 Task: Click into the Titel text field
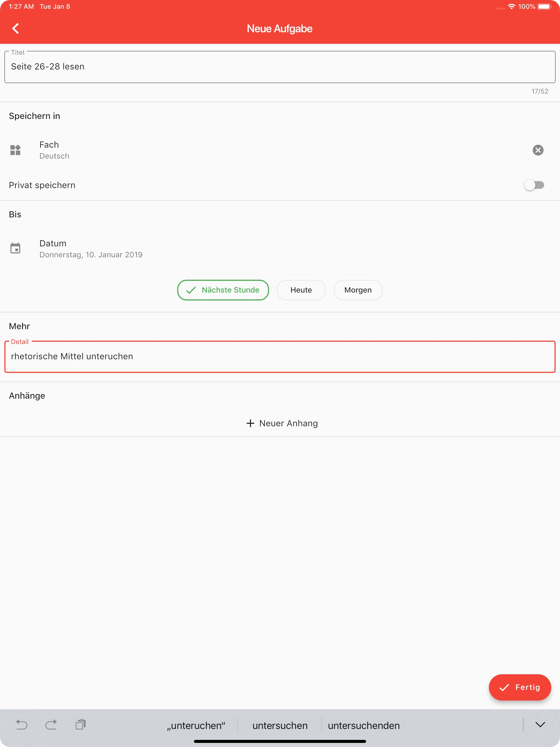pyautogui.click(x=280, y=67)
